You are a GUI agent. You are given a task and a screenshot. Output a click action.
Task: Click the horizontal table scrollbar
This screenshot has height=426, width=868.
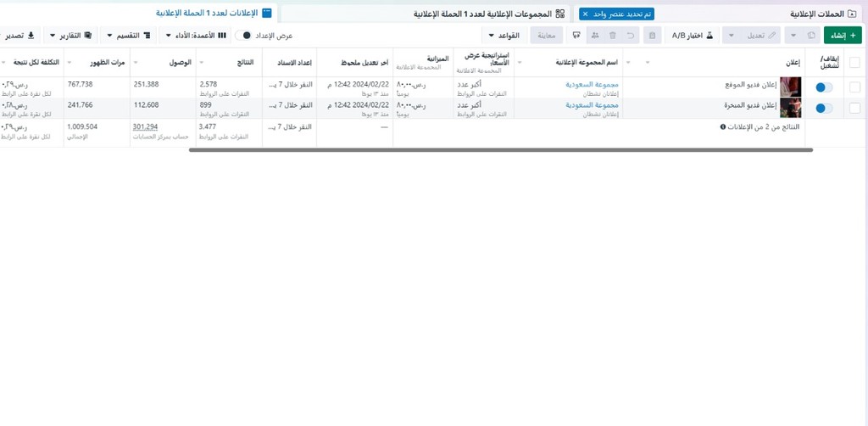(501, 149)
